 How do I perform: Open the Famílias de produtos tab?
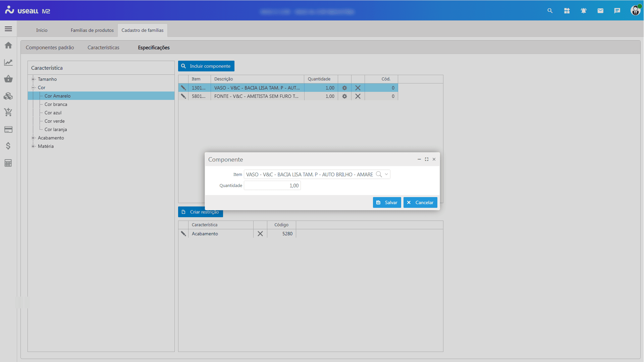click(92, 30)
